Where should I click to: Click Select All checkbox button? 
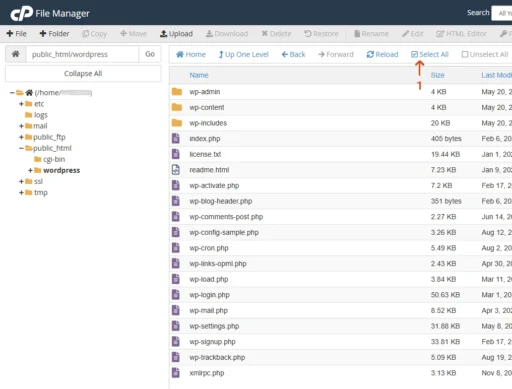pyautogui.click(x=430, y=54)
